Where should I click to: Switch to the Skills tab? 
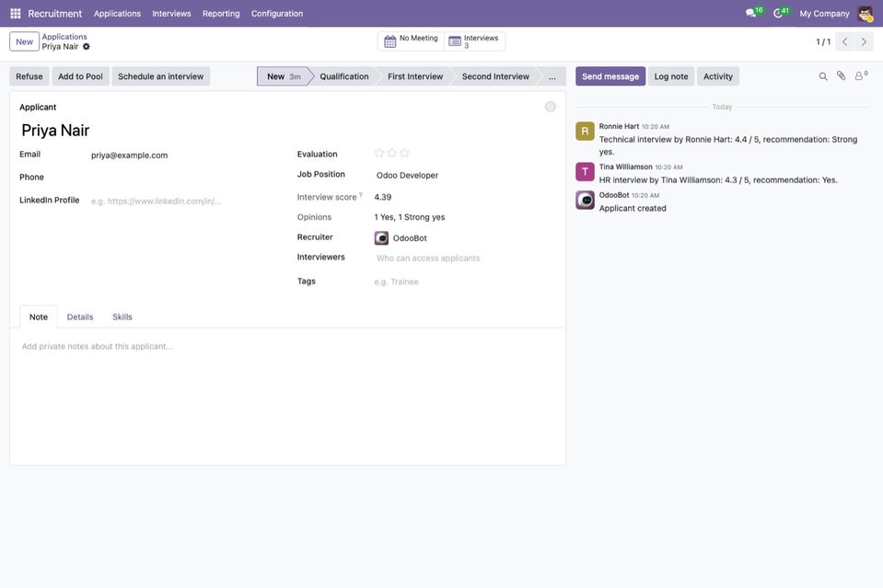coord(122,317)
